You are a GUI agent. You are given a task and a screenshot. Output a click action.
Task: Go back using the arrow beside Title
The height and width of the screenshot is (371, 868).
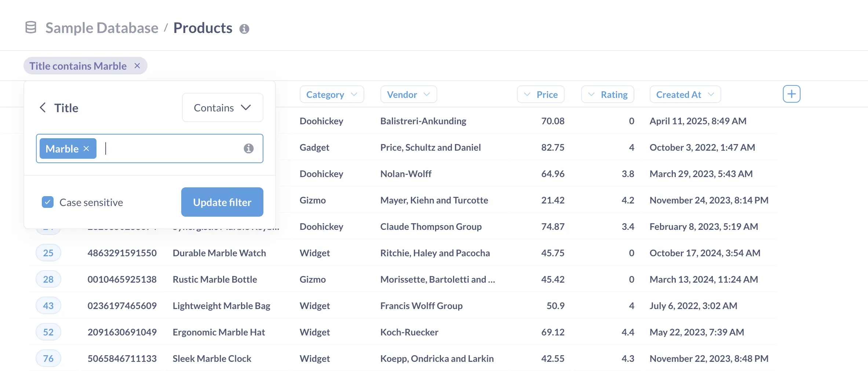point(43,108)
